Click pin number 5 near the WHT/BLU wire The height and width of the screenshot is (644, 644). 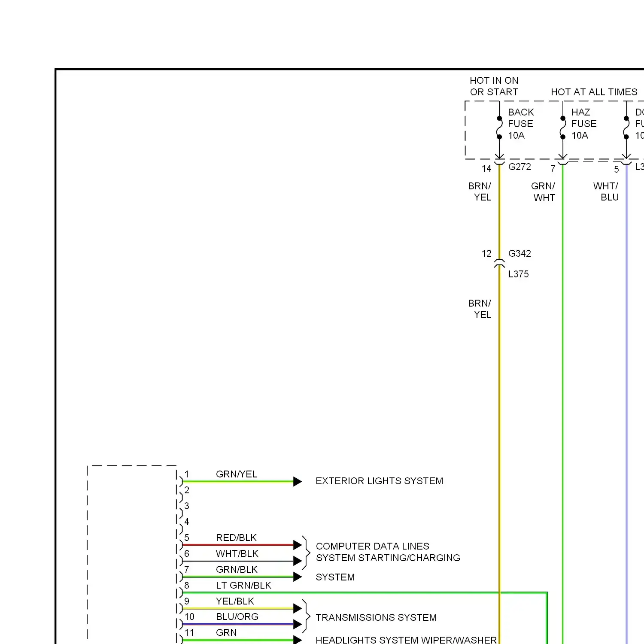(x=616, y=169)
